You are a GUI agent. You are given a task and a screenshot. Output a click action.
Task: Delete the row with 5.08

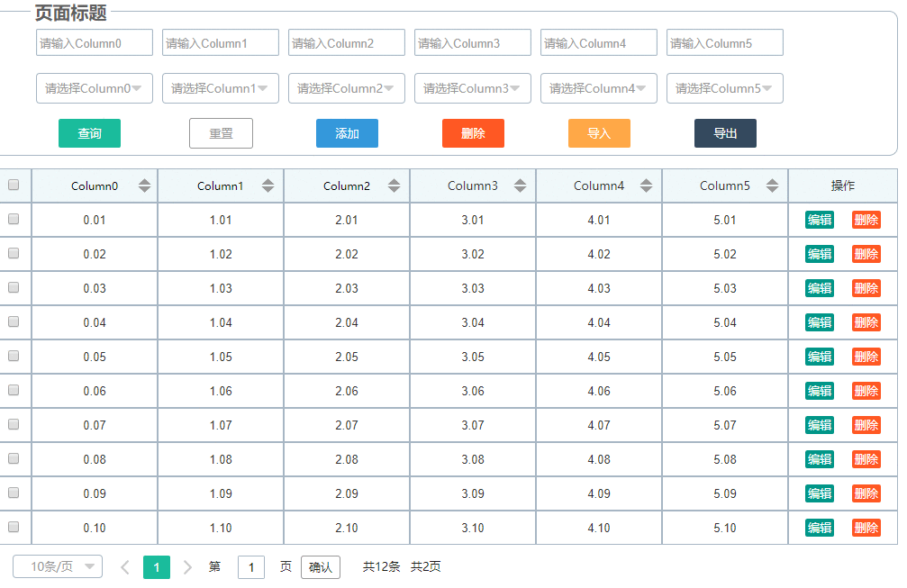[x=866, y=459]
